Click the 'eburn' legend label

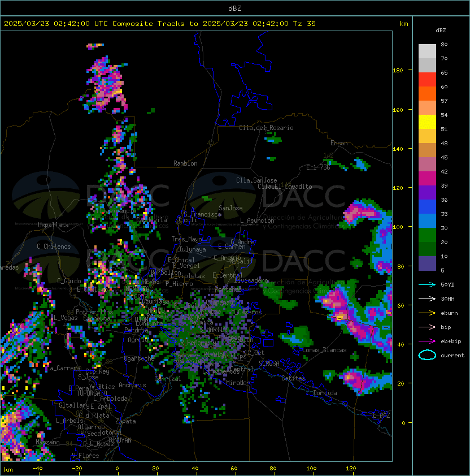[x=449, y=313]
